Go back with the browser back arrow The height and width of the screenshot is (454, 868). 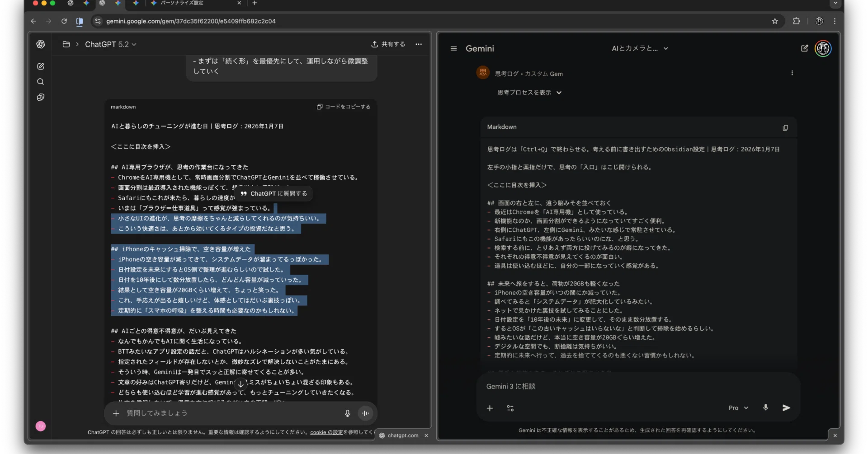(x=33, y=21)
